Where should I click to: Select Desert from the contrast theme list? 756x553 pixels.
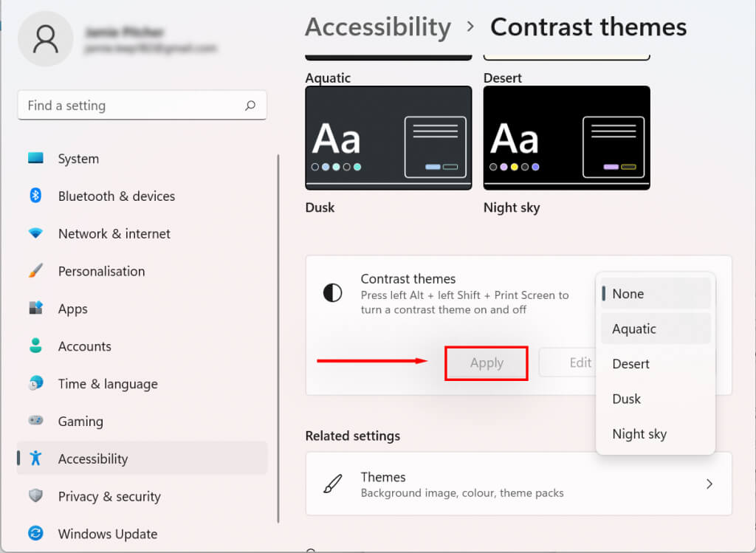click(630, 363)
